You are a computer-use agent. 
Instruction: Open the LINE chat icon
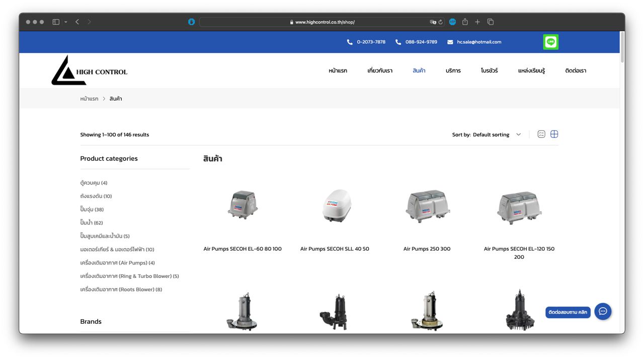click(x=550, y=42)
